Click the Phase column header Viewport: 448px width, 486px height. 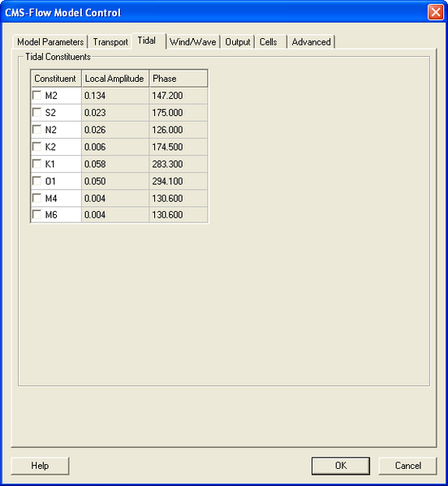pos(179,79)
